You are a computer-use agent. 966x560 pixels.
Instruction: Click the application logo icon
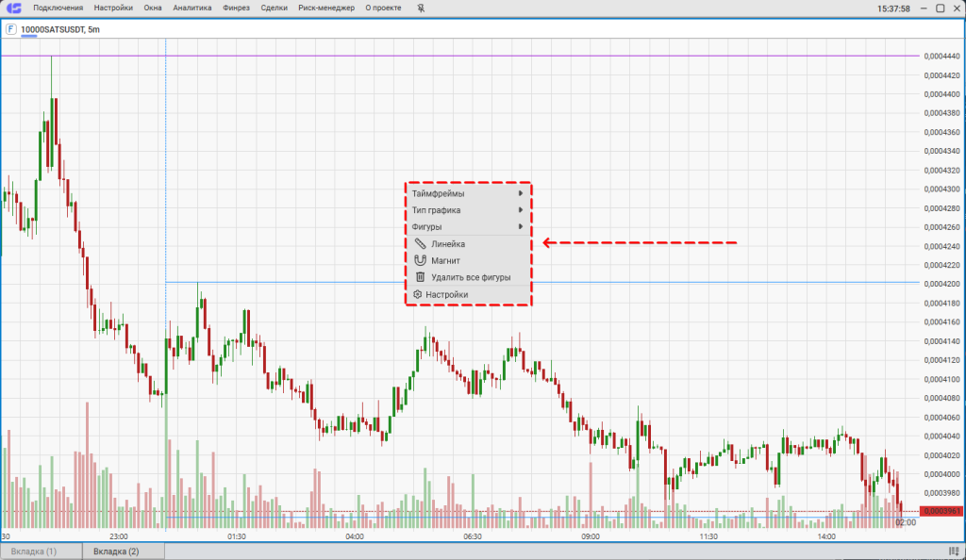(x=13, y=8)
